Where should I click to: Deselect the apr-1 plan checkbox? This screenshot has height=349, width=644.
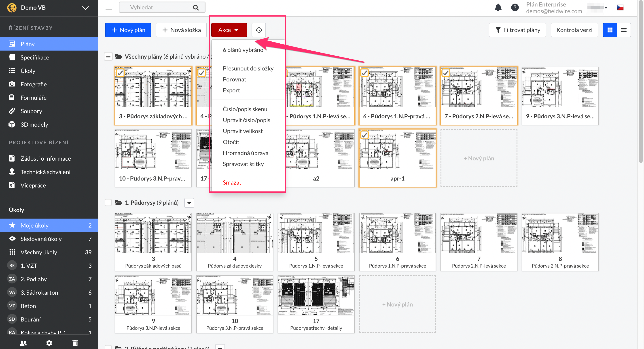[x=364, y=135]
